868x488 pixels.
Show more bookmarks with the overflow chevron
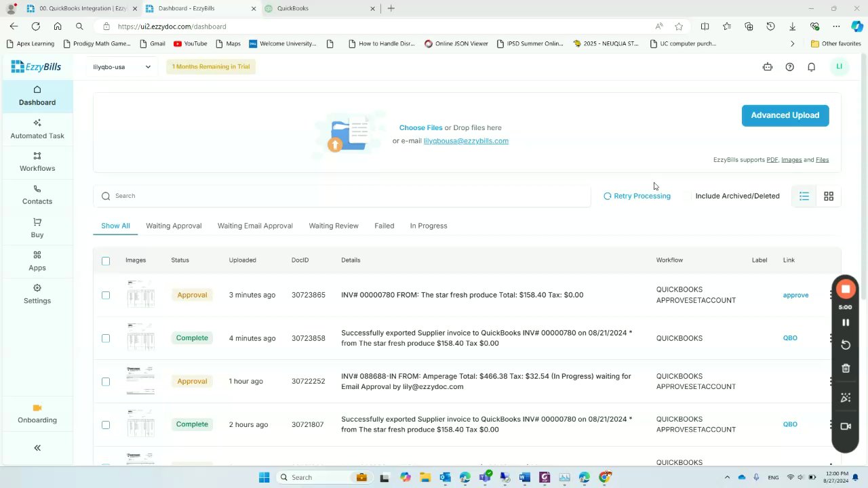792,43
